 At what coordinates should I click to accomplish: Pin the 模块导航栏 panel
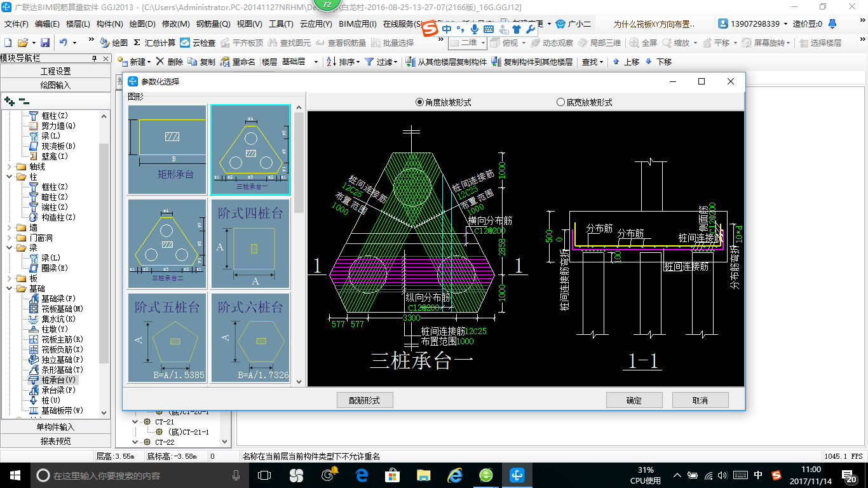(95, 58)
